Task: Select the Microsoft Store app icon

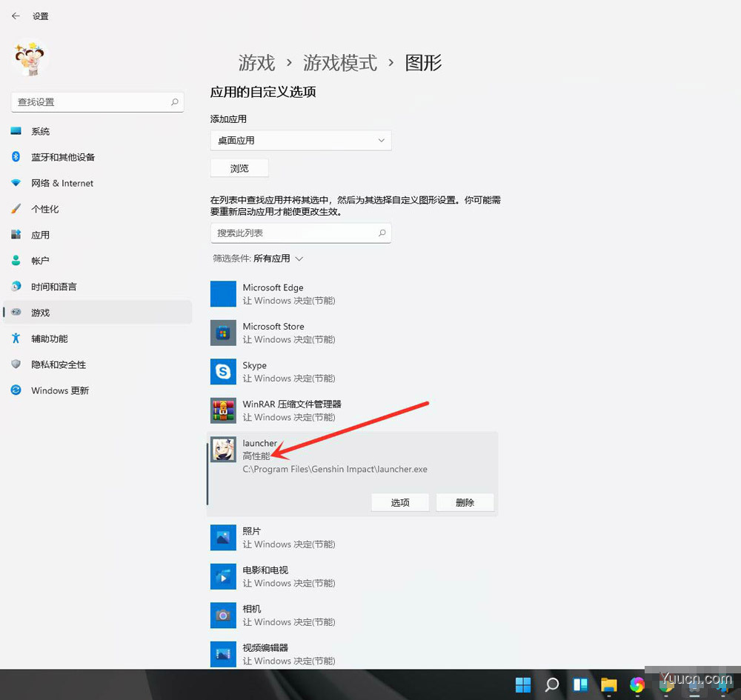Action: pyautogui.click(x=223, y=333)
